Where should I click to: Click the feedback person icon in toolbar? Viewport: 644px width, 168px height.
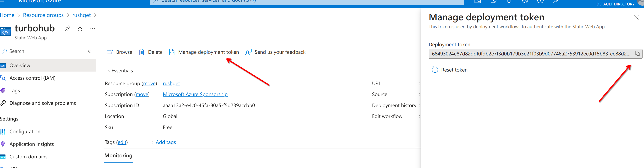248,52
